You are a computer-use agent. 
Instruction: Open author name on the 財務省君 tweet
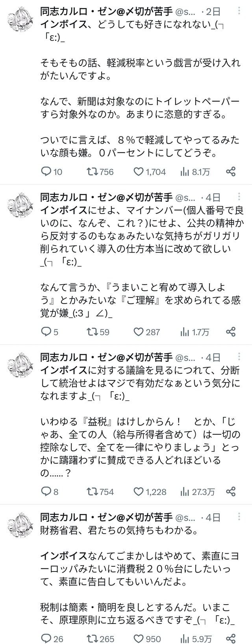pyautogui.click(x=106, y=517)
